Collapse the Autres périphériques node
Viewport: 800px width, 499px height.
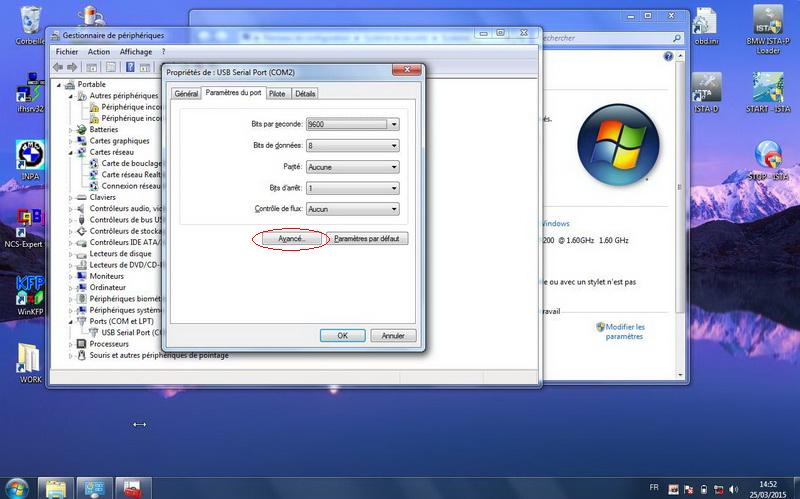71,96
